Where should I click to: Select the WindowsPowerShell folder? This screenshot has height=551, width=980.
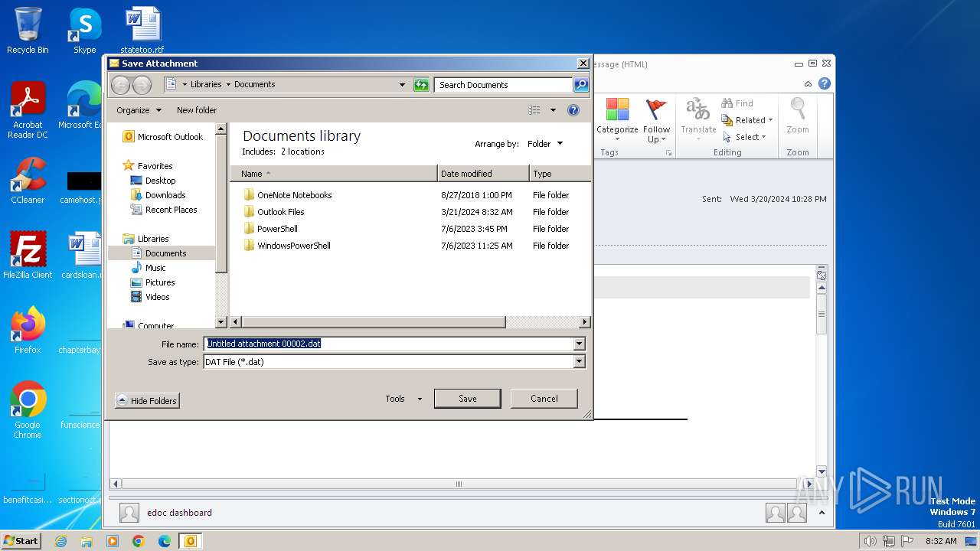[287, 246]
